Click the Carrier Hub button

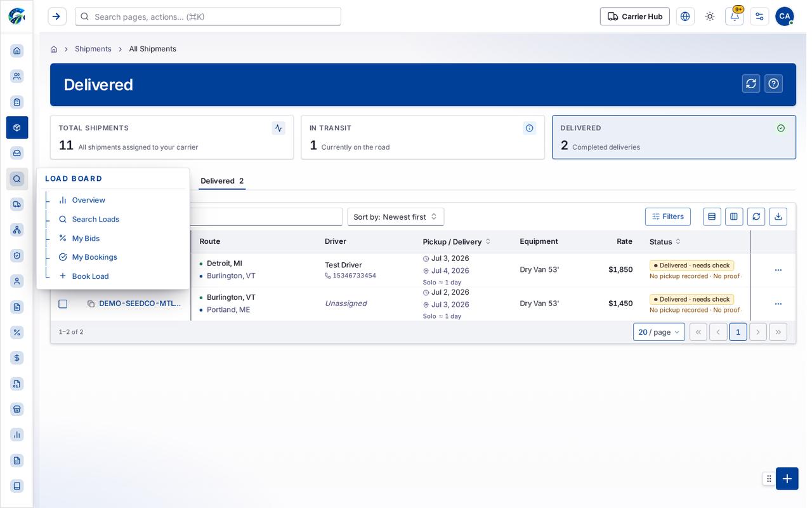[635, 17]
